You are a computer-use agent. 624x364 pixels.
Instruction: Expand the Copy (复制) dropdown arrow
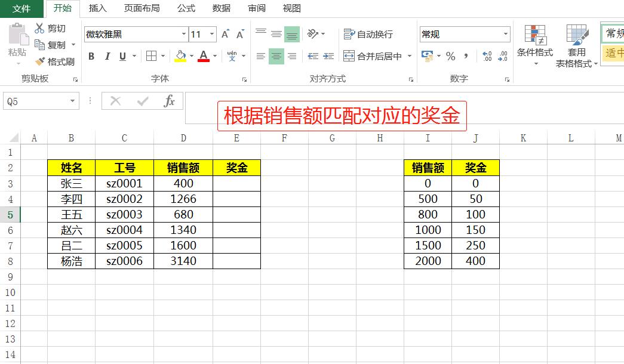tap(73, 45)
